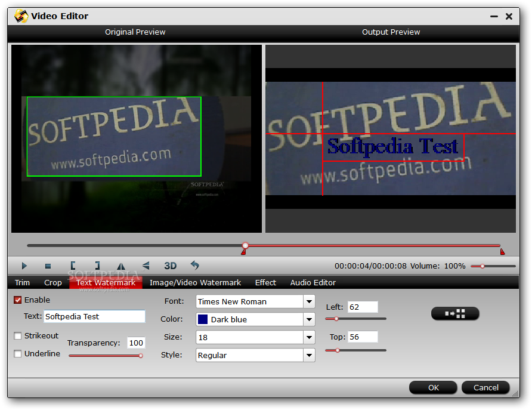
Task: Expand the Style dropdown
Action: tap(309, 355)
